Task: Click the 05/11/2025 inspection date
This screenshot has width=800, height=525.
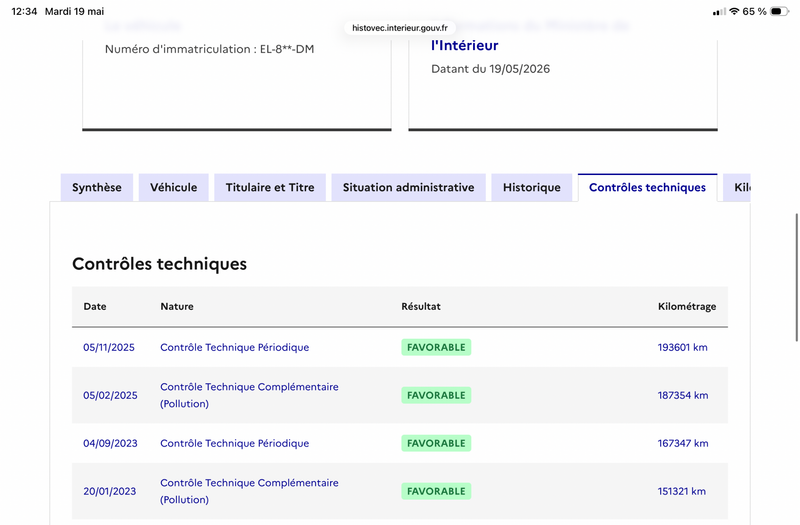Action: tap(109, 347)
